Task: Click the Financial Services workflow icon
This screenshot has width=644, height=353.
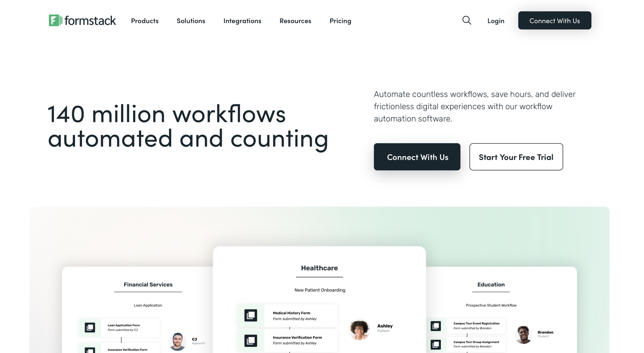Action: click(x=90, y=327)
